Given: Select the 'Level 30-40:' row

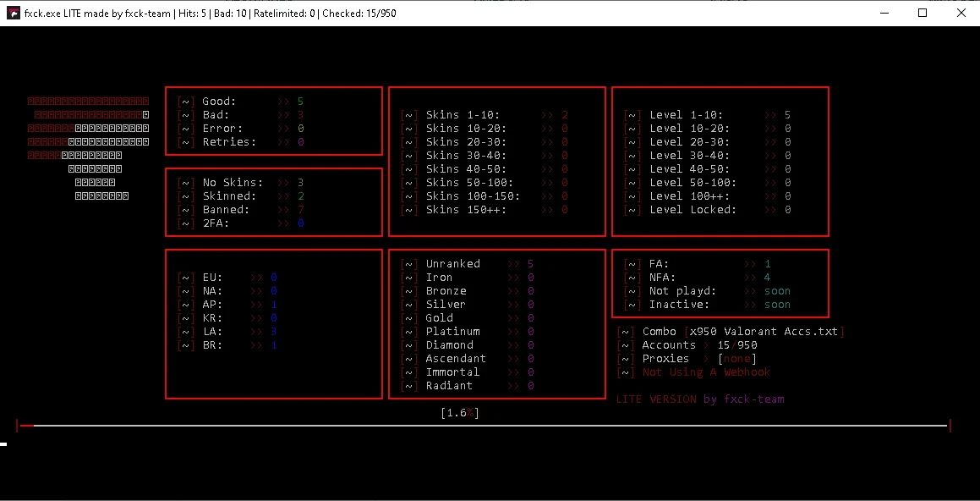Looking at the screenshot, I should tap(708, 156).
